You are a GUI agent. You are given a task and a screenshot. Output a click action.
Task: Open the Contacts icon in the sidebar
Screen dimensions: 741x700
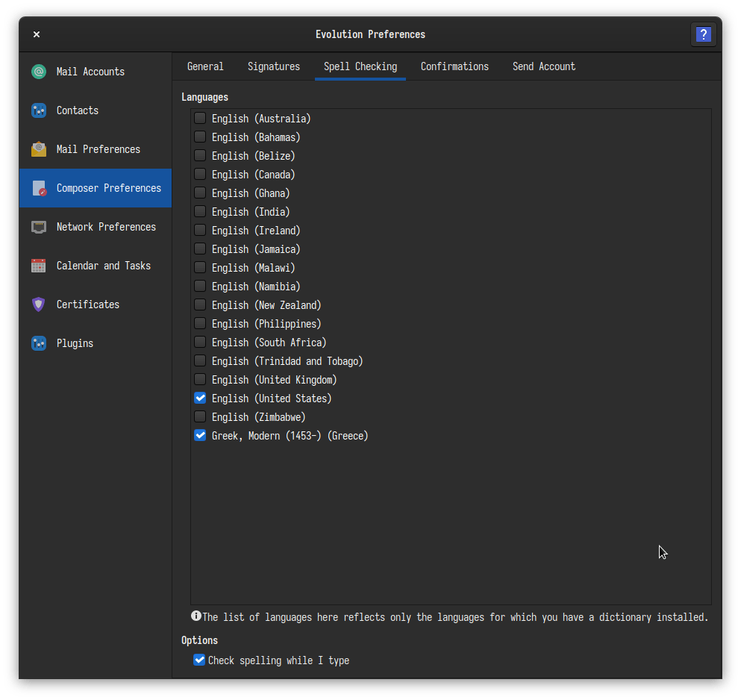pyautogui.click(x=39, y=110)
